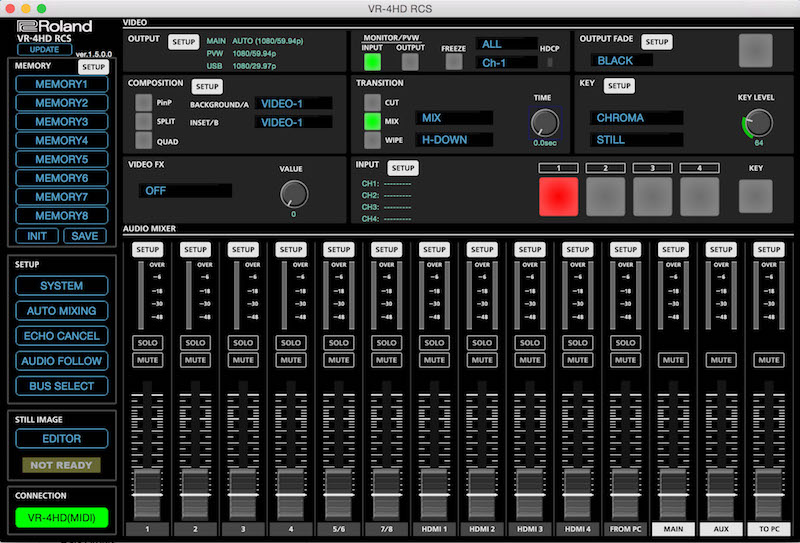Click the NOT READY status label
Image resolution: width=800 pixels, height=543 pixels.
(x=61, y=465)
